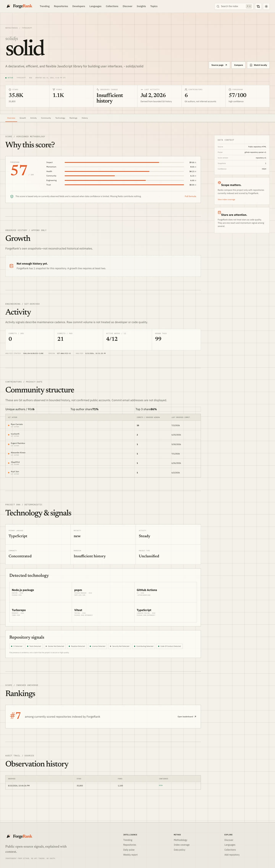The image size is (275, 868).
Task: Switch to the Technology tab
Action: pos(60,118)
